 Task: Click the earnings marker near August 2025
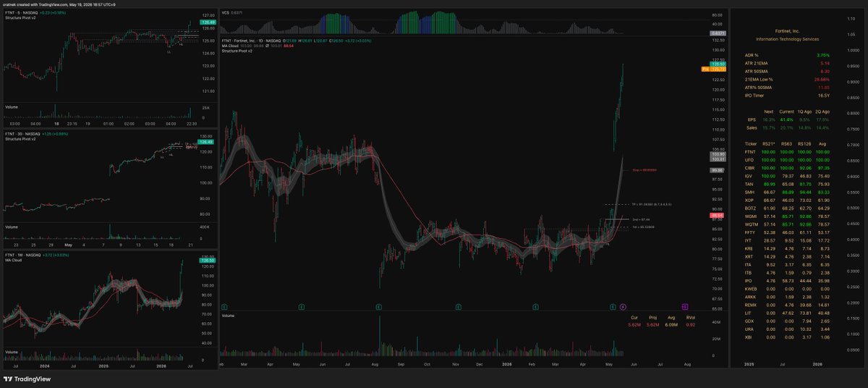point(379,307)
